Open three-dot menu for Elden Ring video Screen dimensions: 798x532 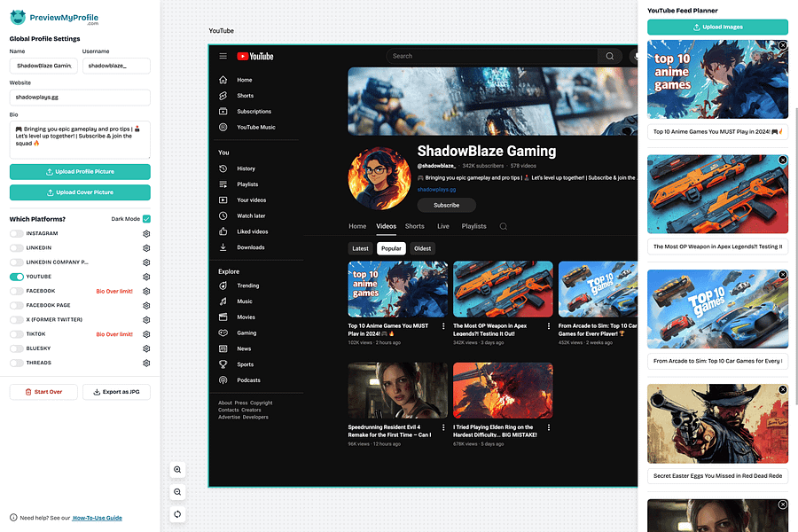[x=549, y=427]
